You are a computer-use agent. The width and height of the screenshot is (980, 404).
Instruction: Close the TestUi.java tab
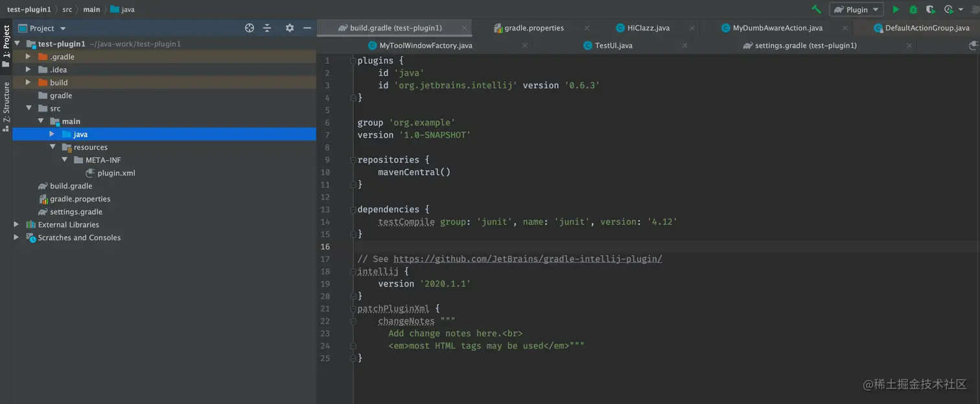(686, 45)
